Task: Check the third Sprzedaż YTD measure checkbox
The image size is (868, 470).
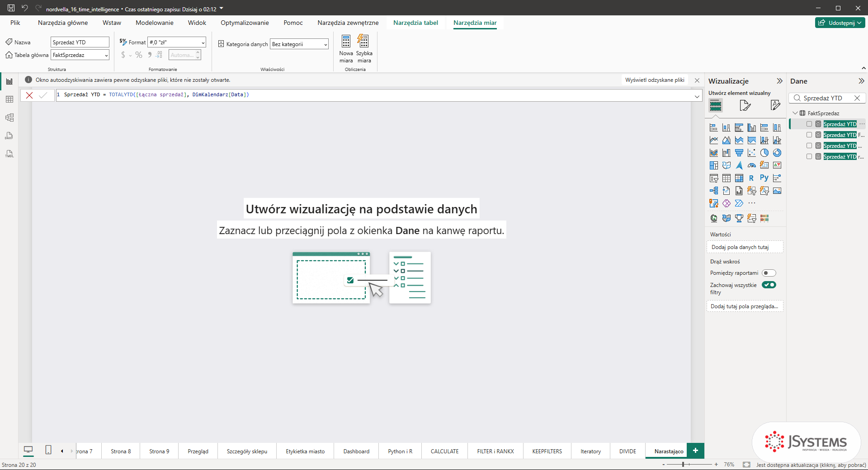Action: pyautogui.click(x=809, y=146)
